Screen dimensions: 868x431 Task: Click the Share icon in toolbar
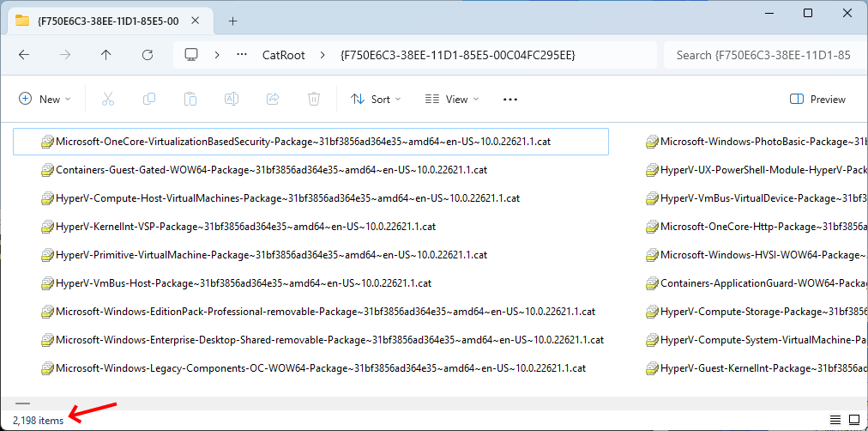pos(273,100)
